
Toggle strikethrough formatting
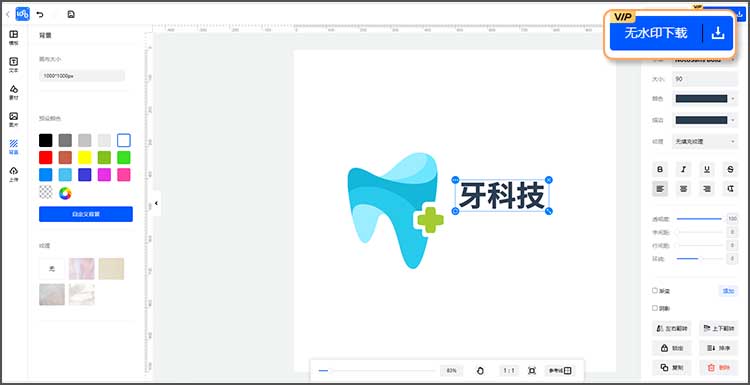pyautogui.click(x=730, y=169)
